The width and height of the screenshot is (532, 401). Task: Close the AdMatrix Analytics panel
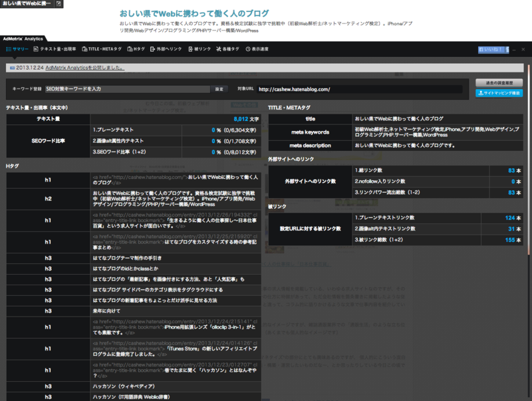[x=523, y=49]
